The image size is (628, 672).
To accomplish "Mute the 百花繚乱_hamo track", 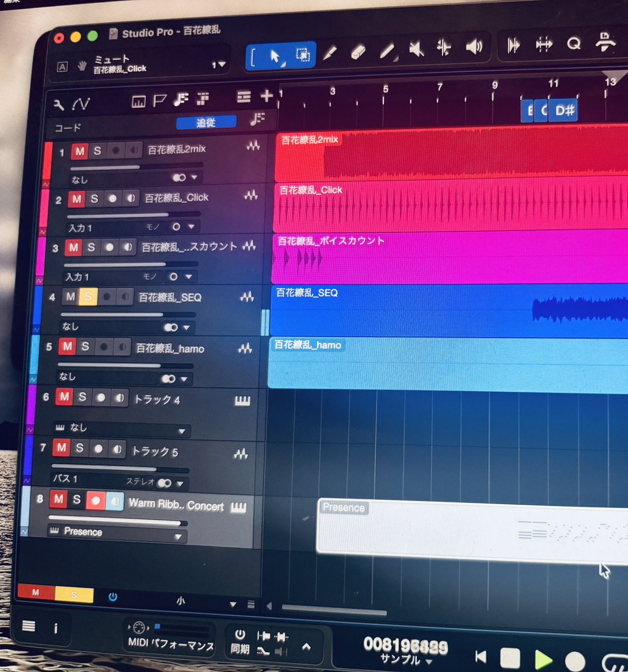I will click(x=67, y=347).
